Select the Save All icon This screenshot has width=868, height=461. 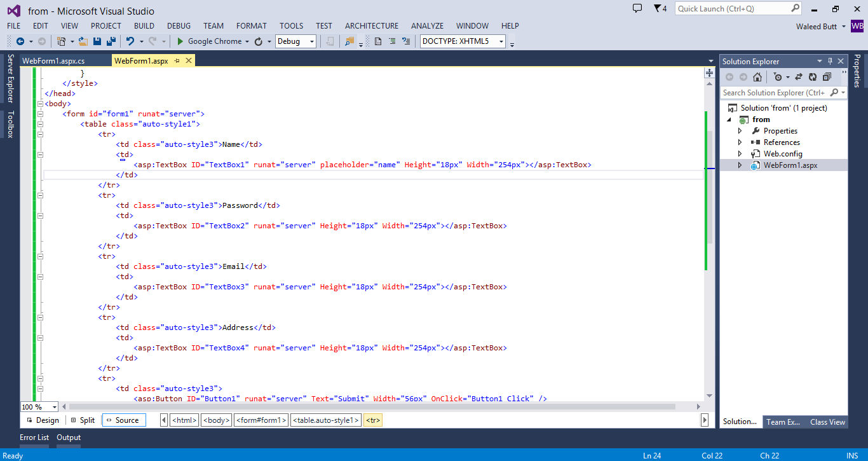click(109, 41)
